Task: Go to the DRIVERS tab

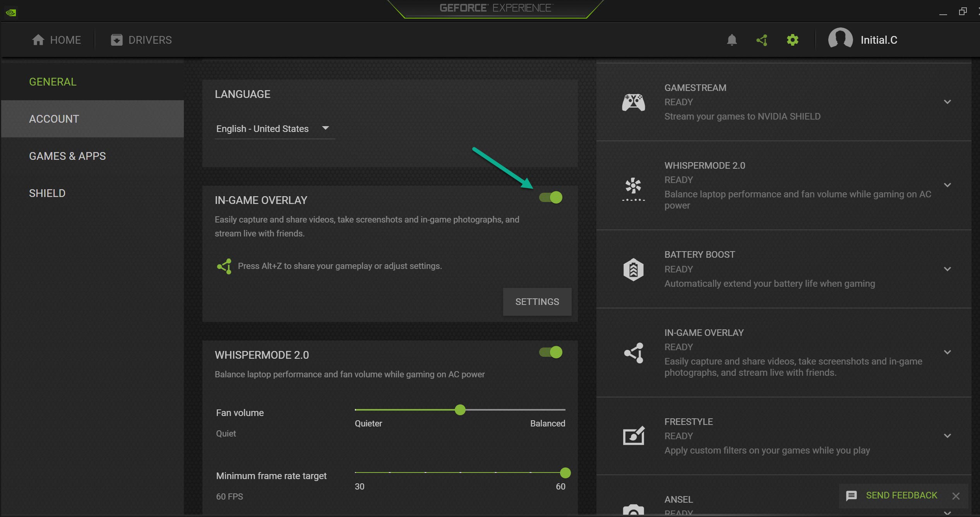Action: [141, 40]
